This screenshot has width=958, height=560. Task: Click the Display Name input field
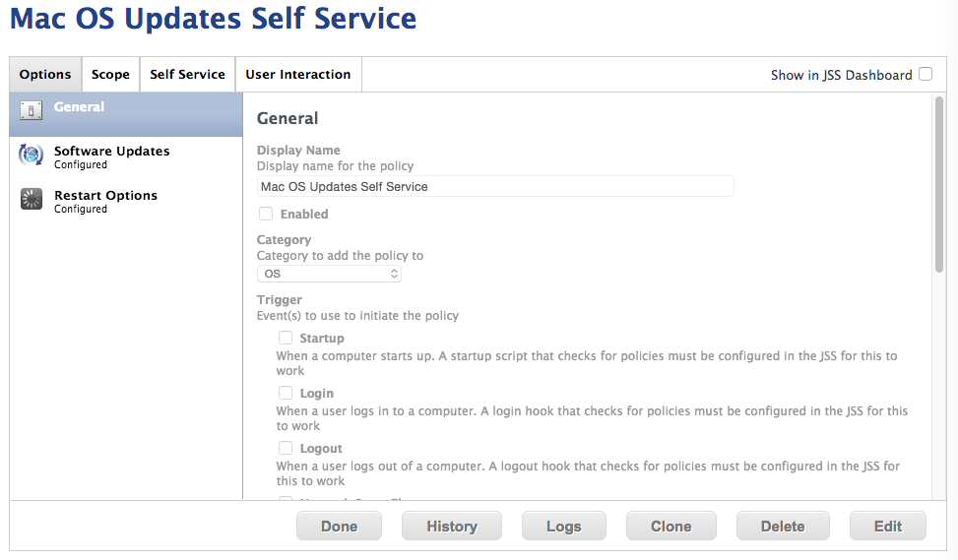point(495,186)
